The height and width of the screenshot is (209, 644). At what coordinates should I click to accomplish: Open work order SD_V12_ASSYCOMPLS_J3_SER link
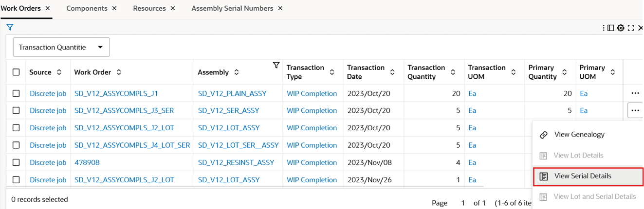click(124, 110)
